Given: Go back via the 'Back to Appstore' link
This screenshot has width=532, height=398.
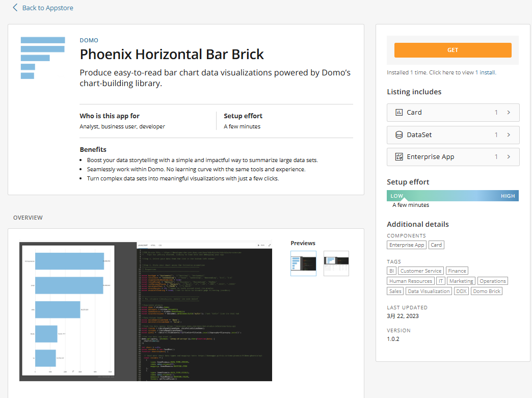Looking at the screenshot, I should (47, 8).
